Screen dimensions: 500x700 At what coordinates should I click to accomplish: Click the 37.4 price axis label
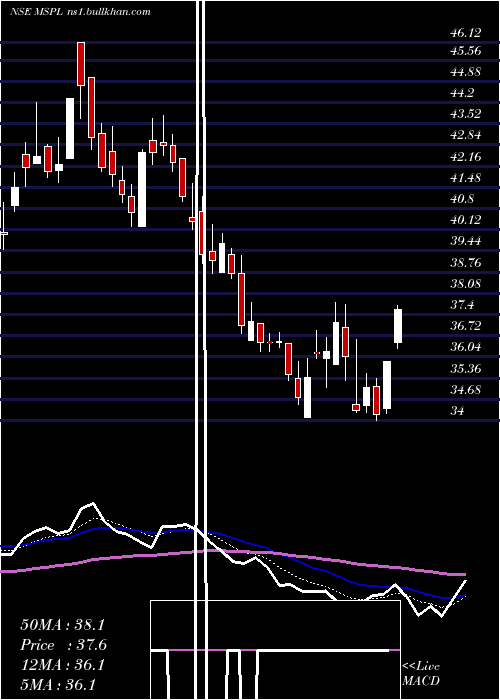coord(462,305)
